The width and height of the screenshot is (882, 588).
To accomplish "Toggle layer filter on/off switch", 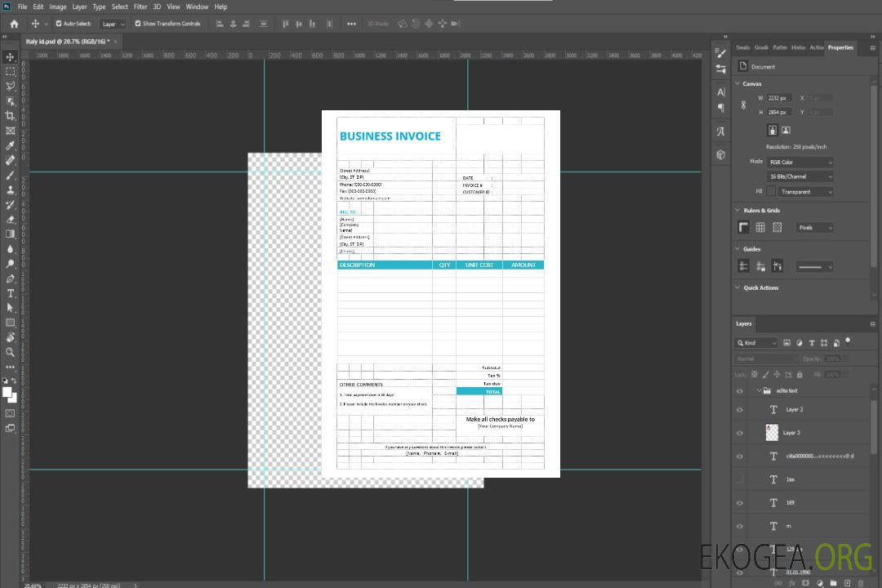I will [x=848, y=341].
